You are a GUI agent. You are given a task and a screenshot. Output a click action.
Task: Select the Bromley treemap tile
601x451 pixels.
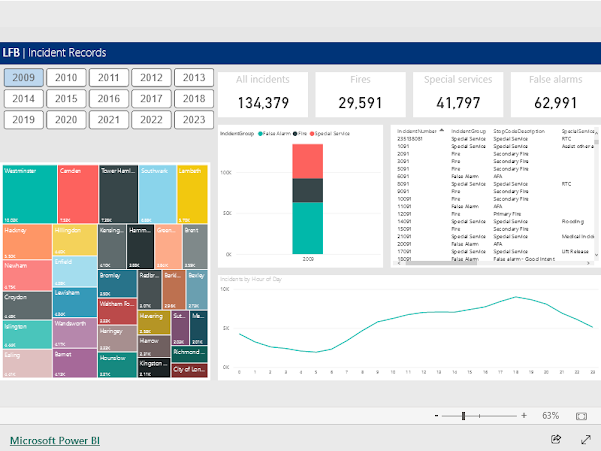coord(117,284)
